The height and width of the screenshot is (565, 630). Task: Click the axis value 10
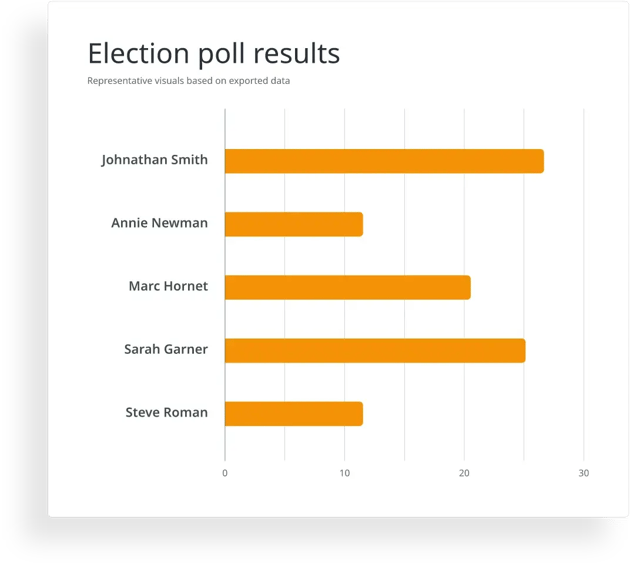point(344,473)
